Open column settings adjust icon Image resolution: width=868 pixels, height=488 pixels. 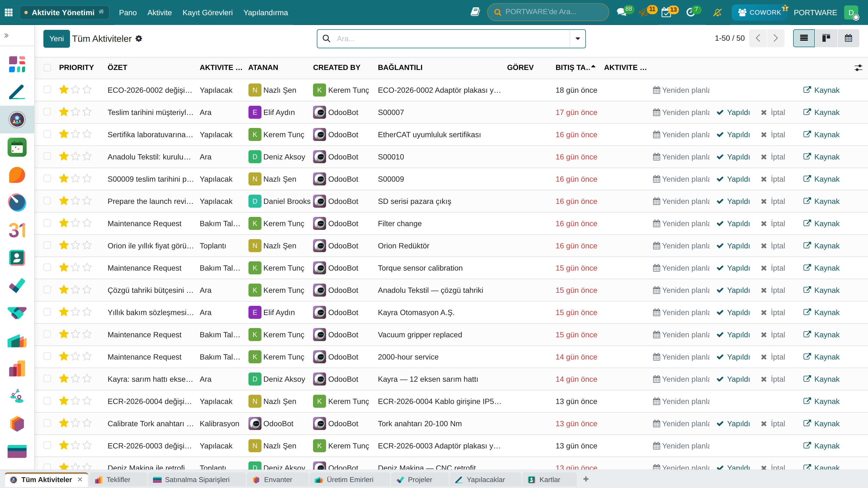(x=858, y=68)
